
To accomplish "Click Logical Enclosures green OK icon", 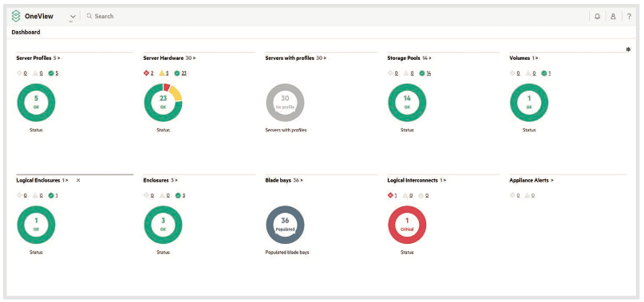I will [51, 195].
